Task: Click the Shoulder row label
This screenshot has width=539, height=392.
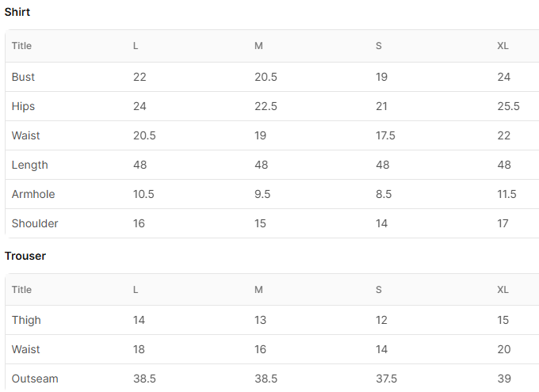Action: click(x=35, y=223)
